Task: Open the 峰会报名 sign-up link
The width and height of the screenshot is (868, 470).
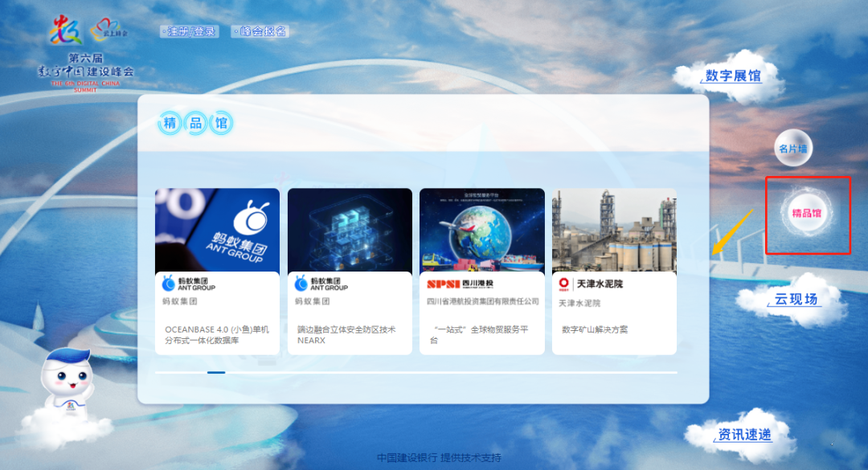Action: (260, 31)
